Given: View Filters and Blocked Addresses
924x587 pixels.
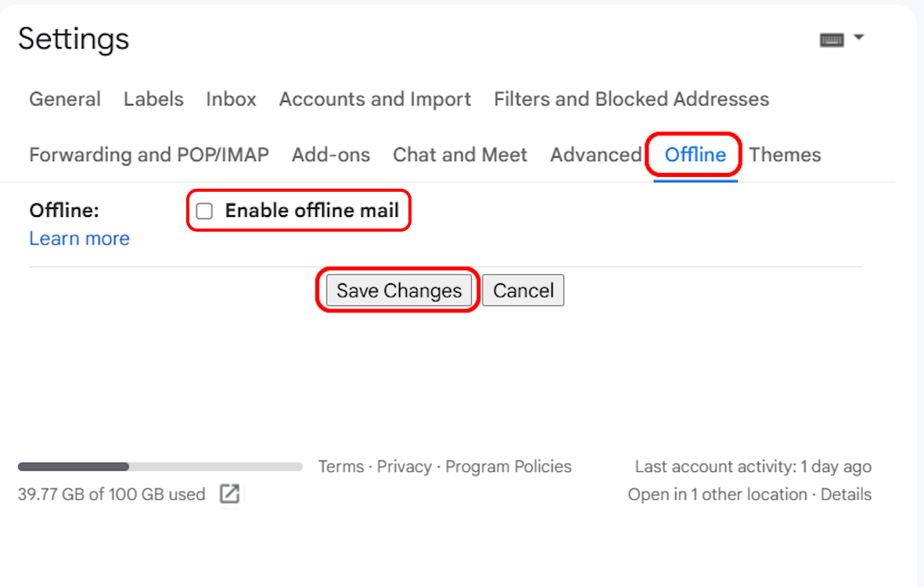Looking at the screenshot, I should click(631, 99).
